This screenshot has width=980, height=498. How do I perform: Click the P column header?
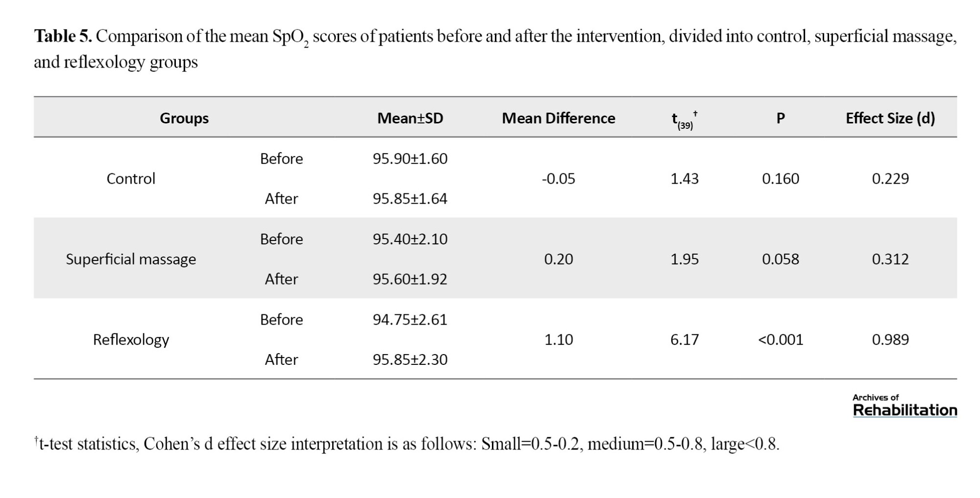[781, 118]
